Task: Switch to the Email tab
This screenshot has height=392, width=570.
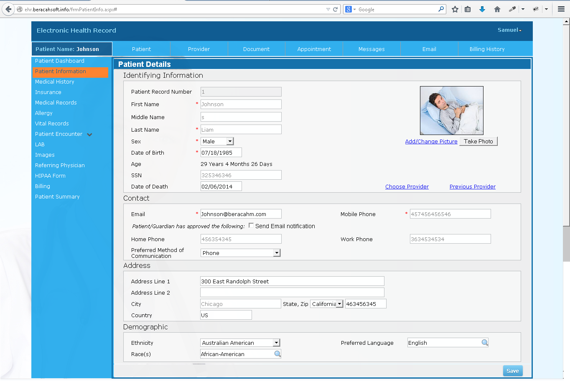Action: pyautogui.click(x=429, y=49)
